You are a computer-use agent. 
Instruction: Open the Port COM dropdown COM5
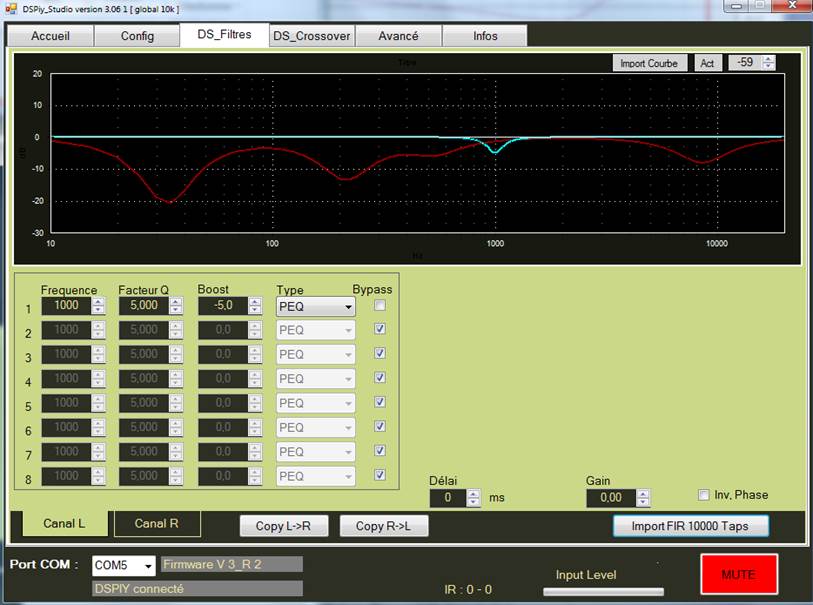click(x=123, y=566)
